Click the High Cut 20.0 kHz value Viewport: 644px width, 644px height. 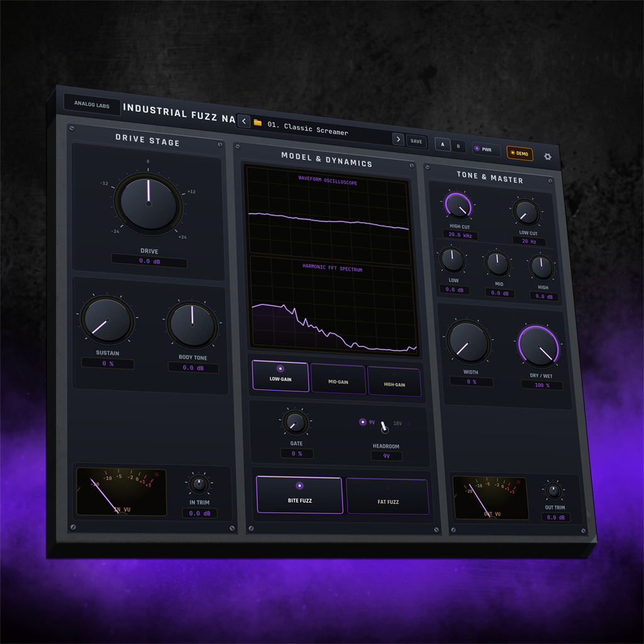pyautogui.click(x=460, y=235)
